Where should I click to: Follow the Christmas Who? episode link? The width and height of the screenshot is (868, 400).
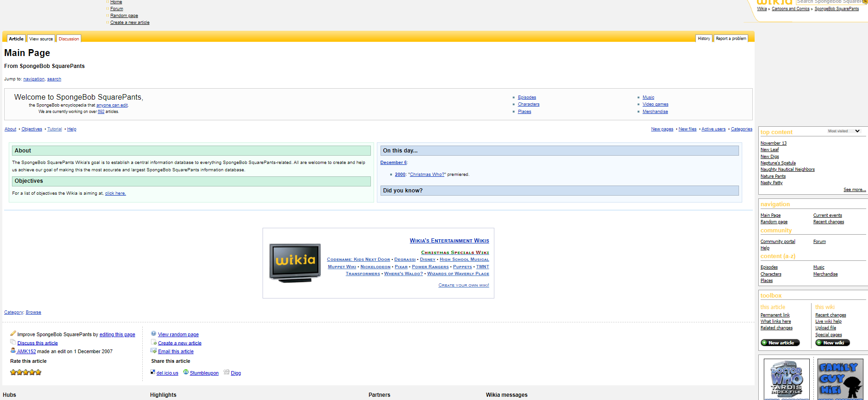(x=427, y=175)
